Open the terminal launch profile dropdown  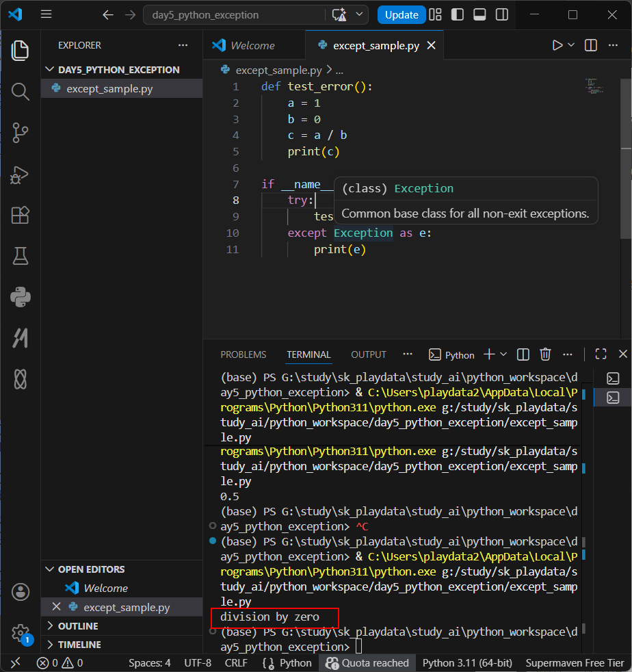click(503, 354)
